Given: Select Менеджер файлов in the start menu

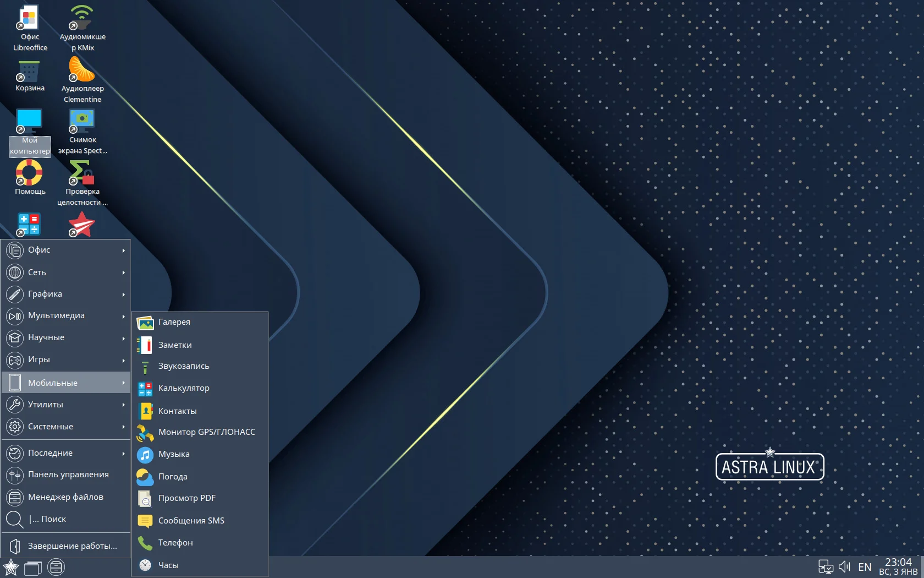Looking at the screenshot, I should 65,497.
